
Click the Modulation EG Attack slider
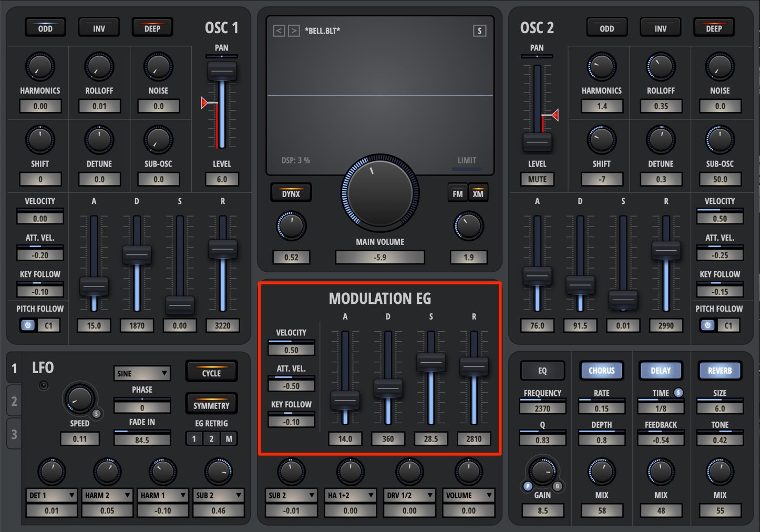[x=345, y=401]
